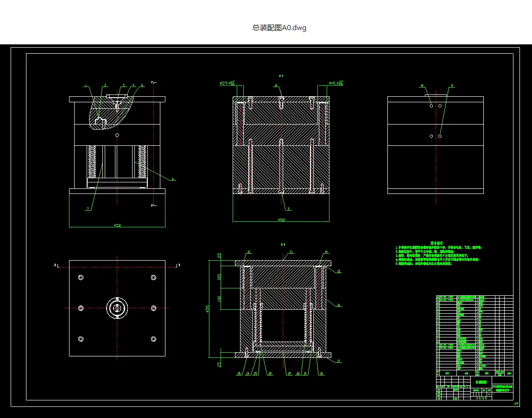This screenshot has height=418, width=532.
Task: Open the parts list table above title block
Action: 475,335
